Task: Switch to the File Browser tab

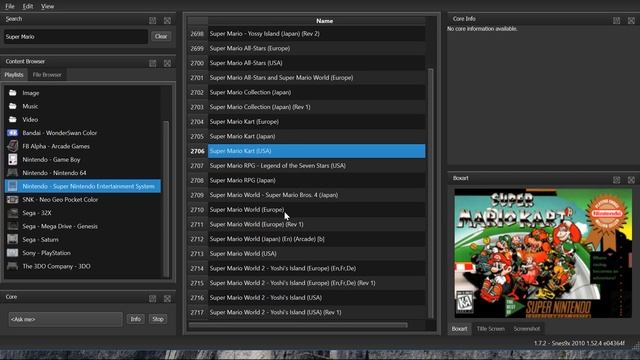Action: [47, 75]
